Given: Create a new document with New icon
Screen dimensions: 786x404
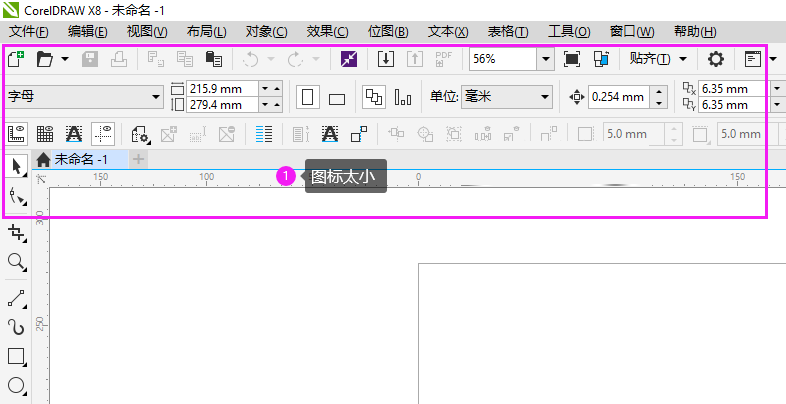Looking at the screenshot, I should (17, 59).
